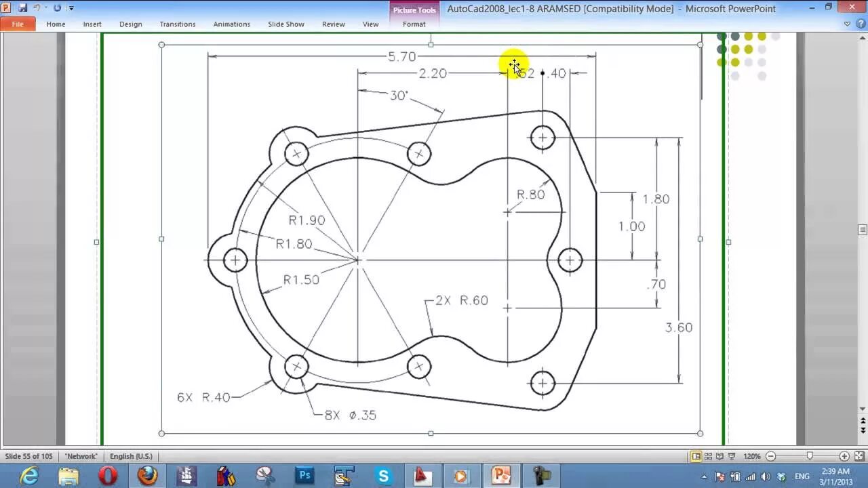Click the Redo/Repeat icon in Quick Access Toolbar
This screenshot has width=868, height=488.
[57, 8]
